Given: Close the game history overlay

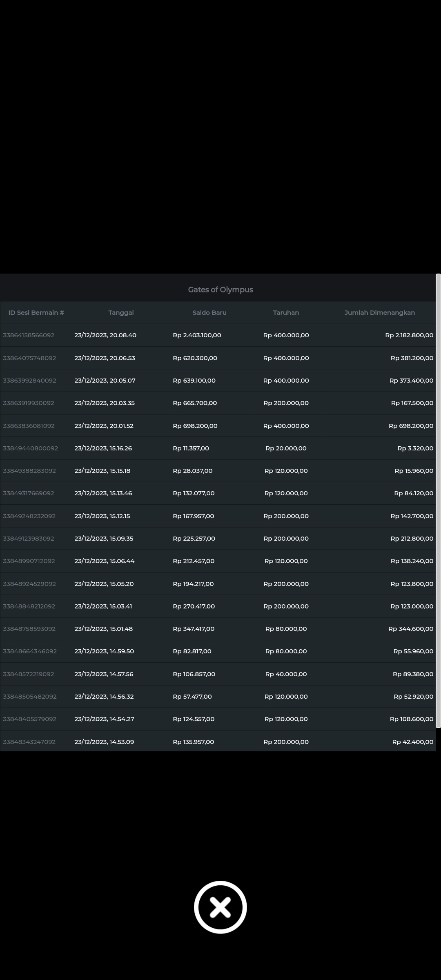Looking at the screenshot, I should [x=220, y=907].
